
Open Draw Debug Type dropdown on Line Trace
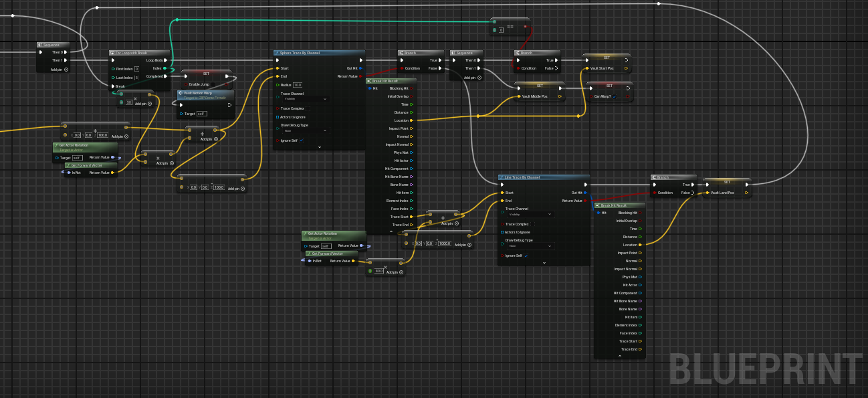point(530,245)
